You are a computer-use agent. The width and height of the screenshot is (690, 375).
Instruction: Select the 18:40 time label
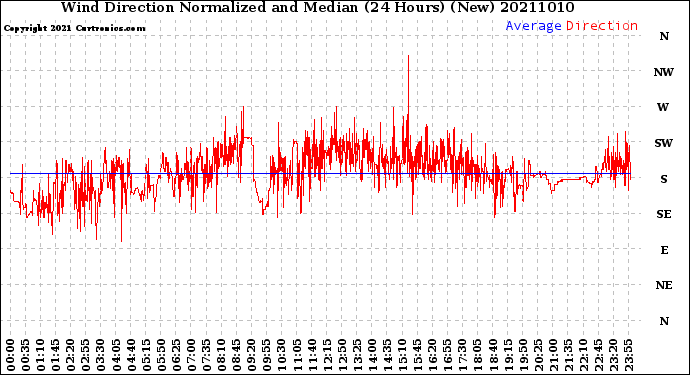[493, 355]
